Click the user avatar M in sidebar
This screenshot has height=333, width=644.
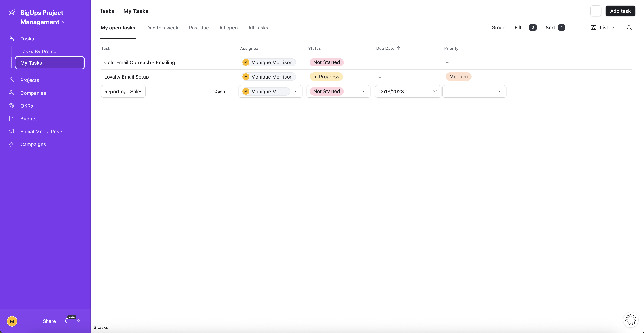click(12, 321)
